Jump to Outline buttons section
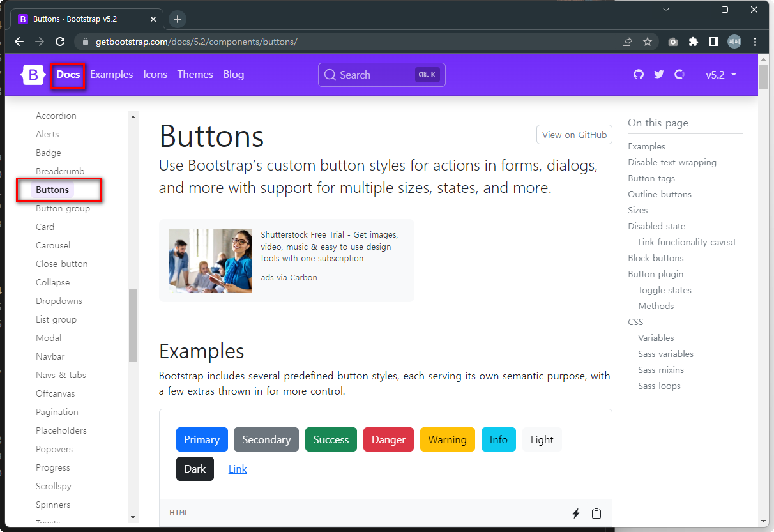774x532 pixels. coord(660,194)
